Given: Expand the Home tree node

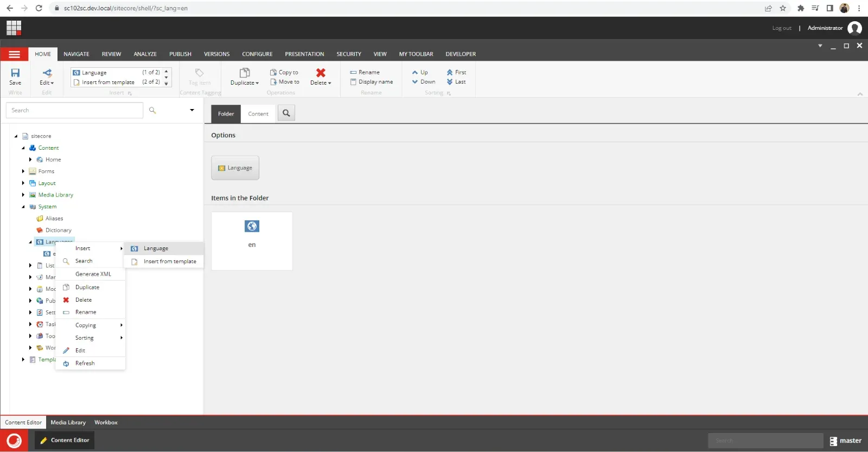Looking at the screenshot, I should pos(30,160).
